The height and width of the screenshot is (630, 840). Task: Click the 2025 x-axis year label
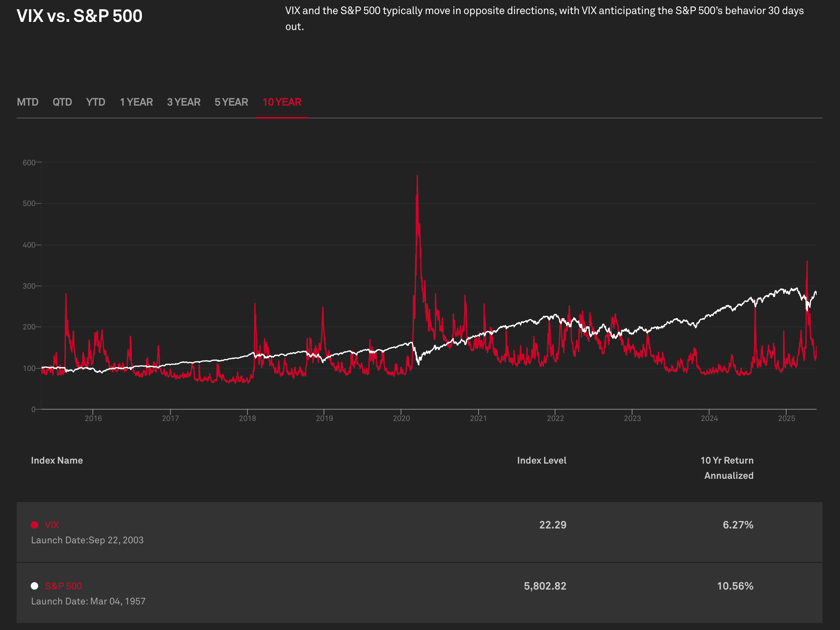coord(786,418)
